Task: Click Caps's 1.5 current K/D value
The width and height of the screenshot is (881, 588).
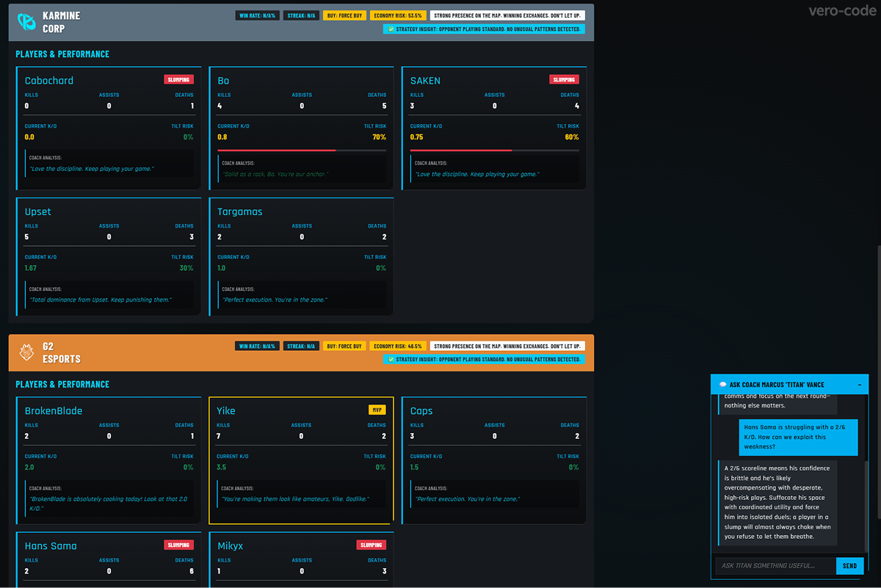Action: click(x=415, y=468)
